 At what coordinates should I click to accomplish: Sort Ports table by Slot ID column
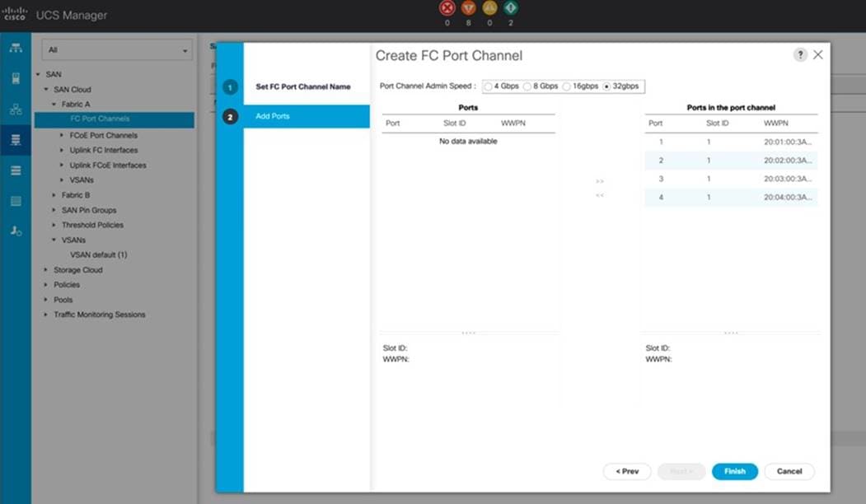coord(455,123)
